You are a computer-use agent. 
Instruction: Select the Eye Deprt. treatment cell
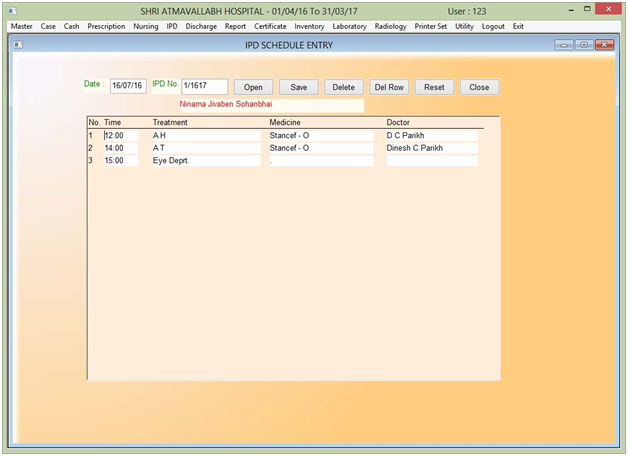pyautogui.click(x=204, y=160)
